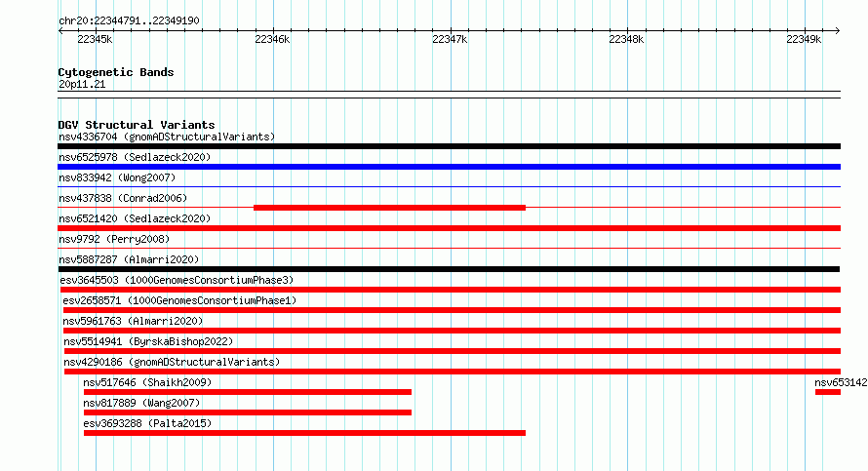
Task: Click the nsv5887287 (Almarri2020) label
Action: 129,259
